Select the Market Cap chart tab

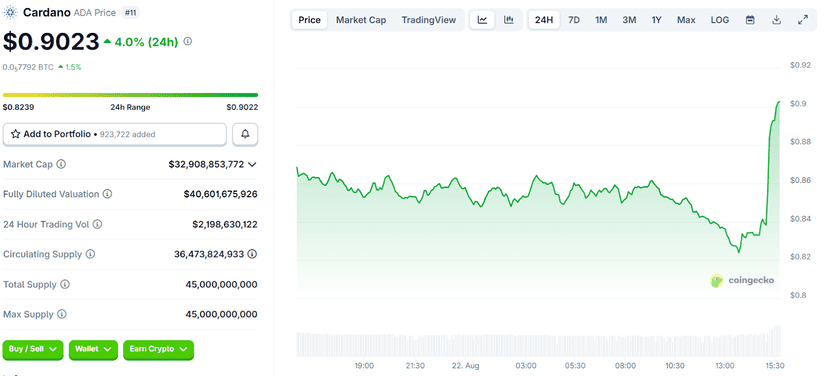tap(361, 20)
